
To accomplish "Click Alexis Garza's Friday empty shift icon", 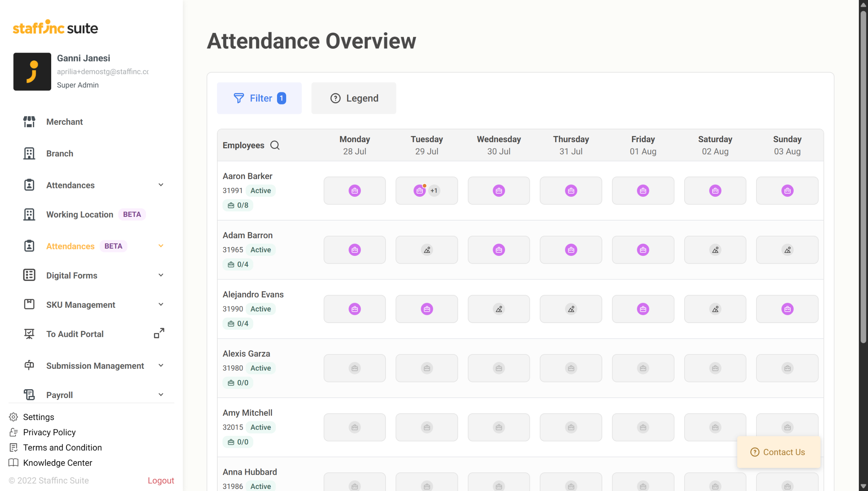I will 643,368.
